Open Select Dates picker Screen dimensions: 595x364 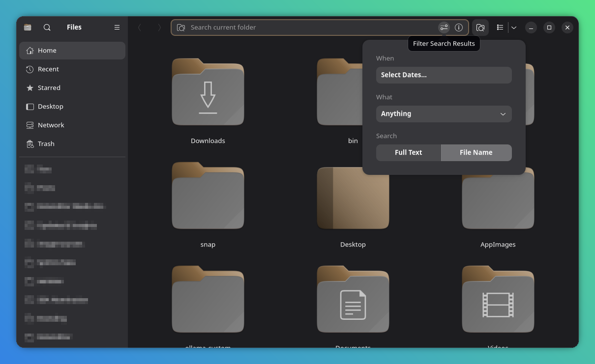tap(444, 75)
